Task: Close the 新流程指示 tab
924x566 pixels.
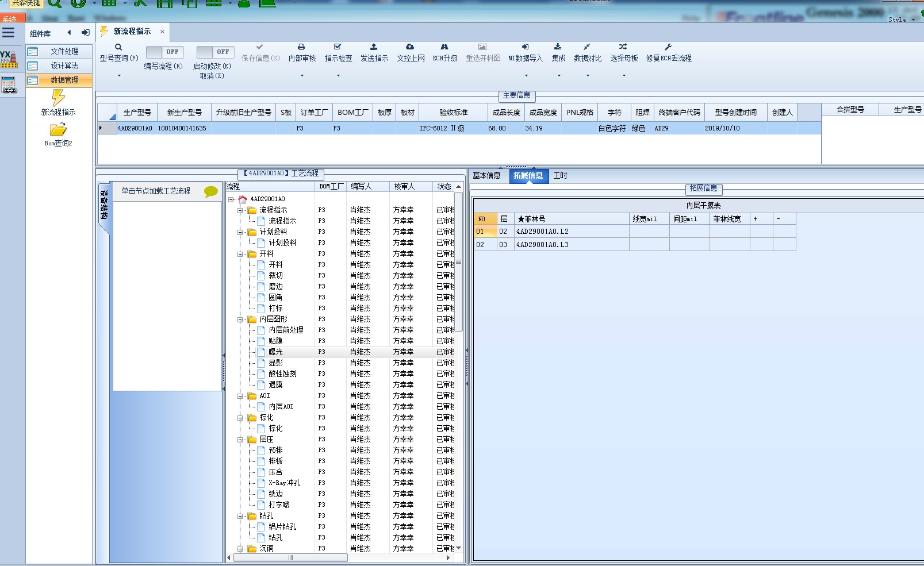Action: pos(162,32)
